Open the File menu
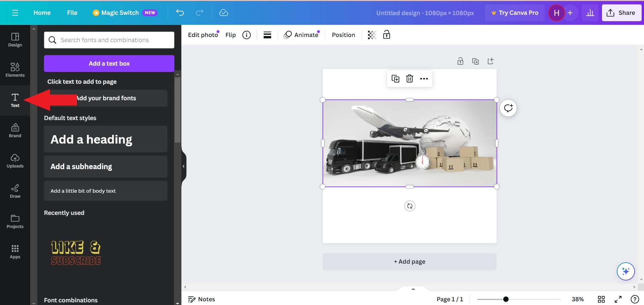The width and height of the screenshot is (644, 305). (72, 12)
